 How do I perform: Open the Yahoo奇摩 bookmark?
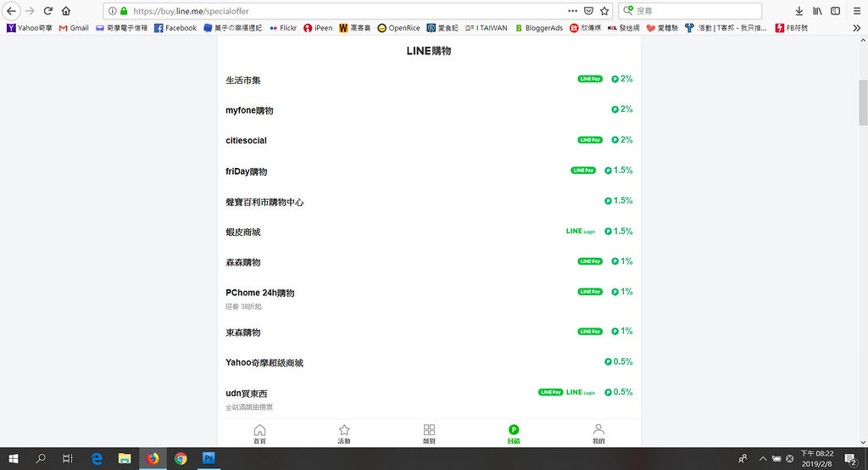pyautogui.click(x=30, y=28)
